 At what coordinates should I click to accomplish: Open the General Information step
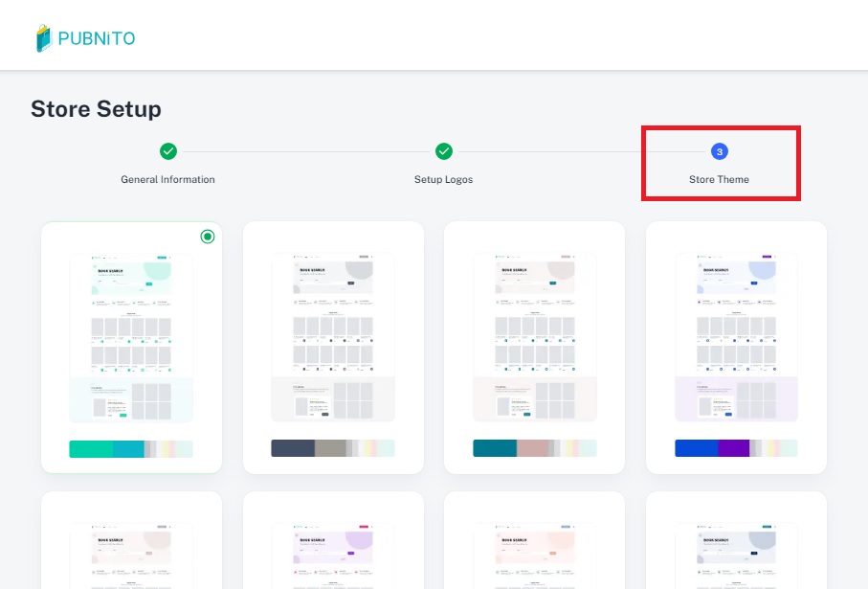pyautogui.click(x=168, y=179)
